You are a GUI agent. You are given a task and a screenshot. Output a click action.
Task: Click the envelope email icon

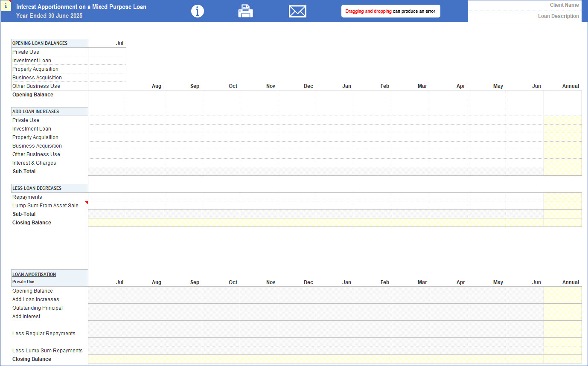coord(297,11)
